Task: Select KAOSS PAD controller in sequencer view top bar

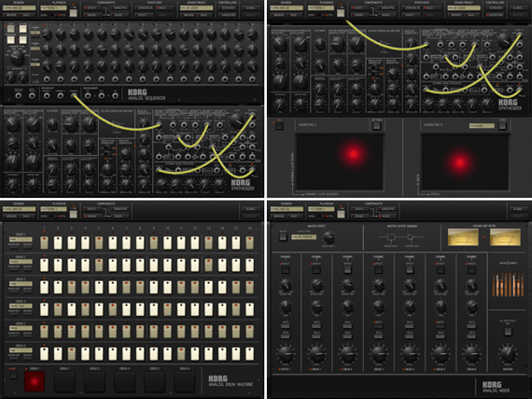Action: [228, 15]
